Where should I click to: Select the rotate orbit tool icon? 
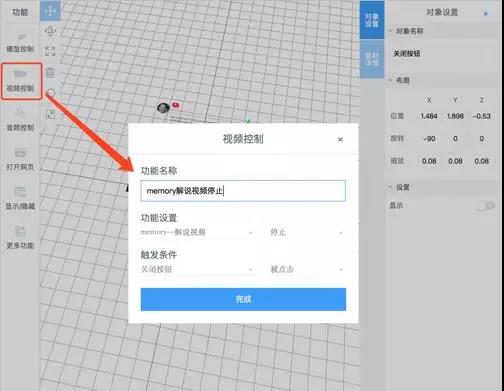(50, 31)
